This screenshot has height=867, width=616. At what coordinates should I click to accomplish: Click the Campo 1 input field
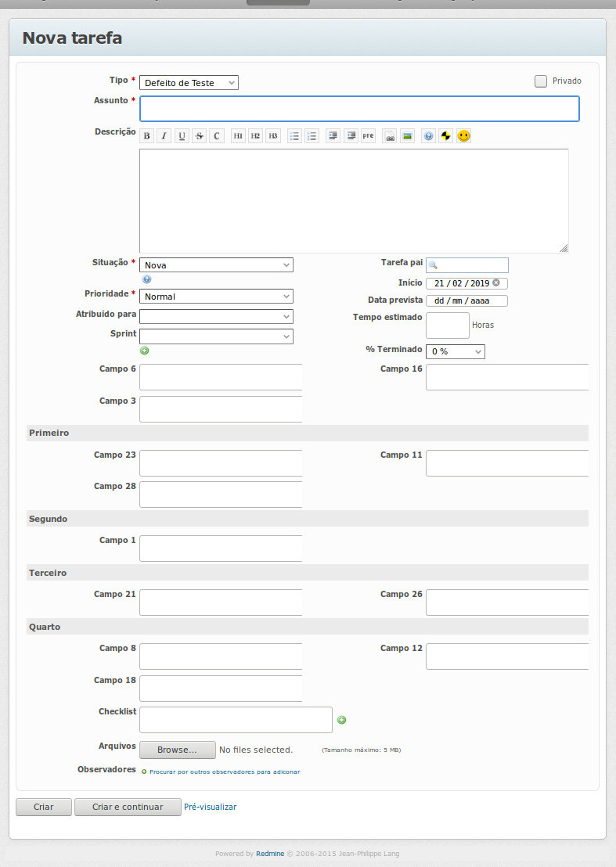221,549
